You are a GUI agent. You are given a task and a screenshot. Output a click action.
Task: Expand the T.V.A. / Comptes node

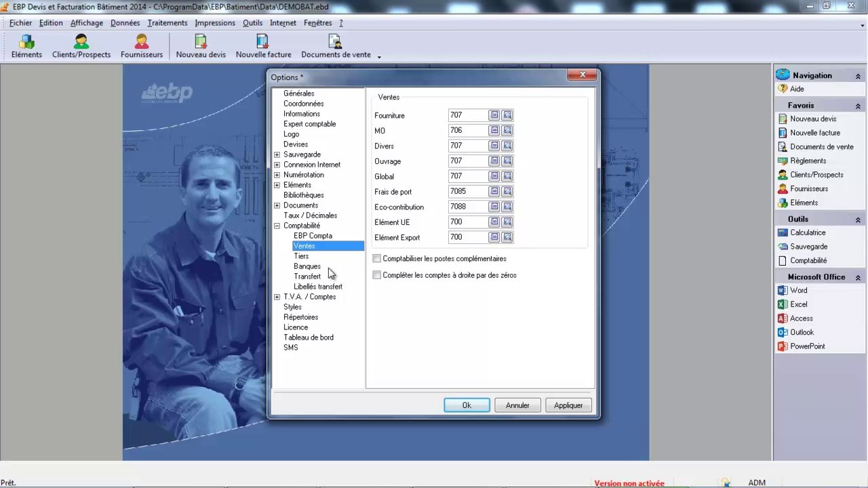[277, 297]
